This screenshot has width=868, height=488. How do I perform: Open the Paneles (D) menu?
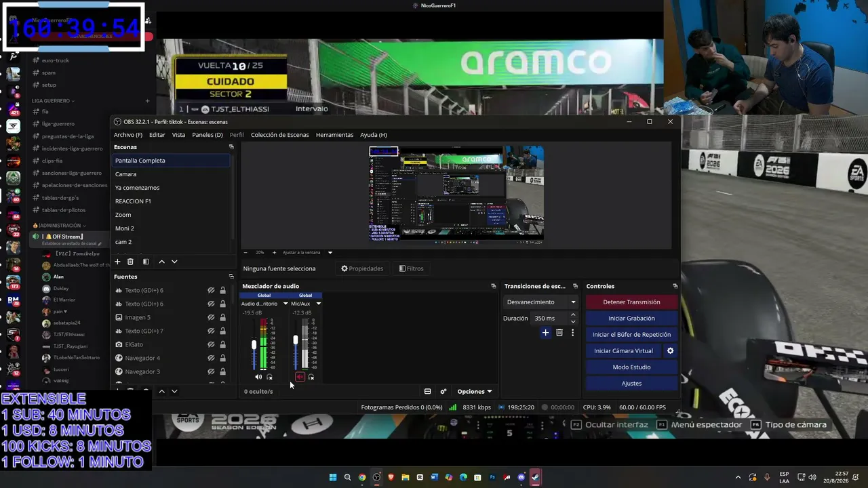(208, 135)
